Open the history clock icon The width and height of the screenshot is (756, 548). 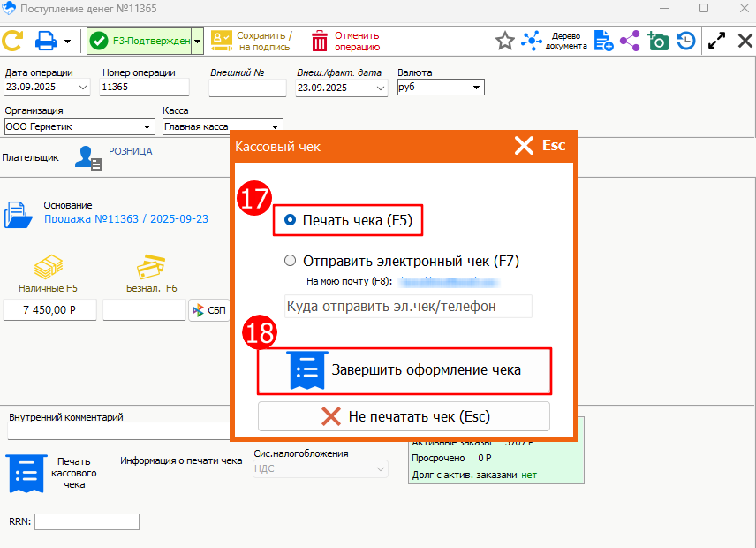pyautogui.click(x=686, y=41)
